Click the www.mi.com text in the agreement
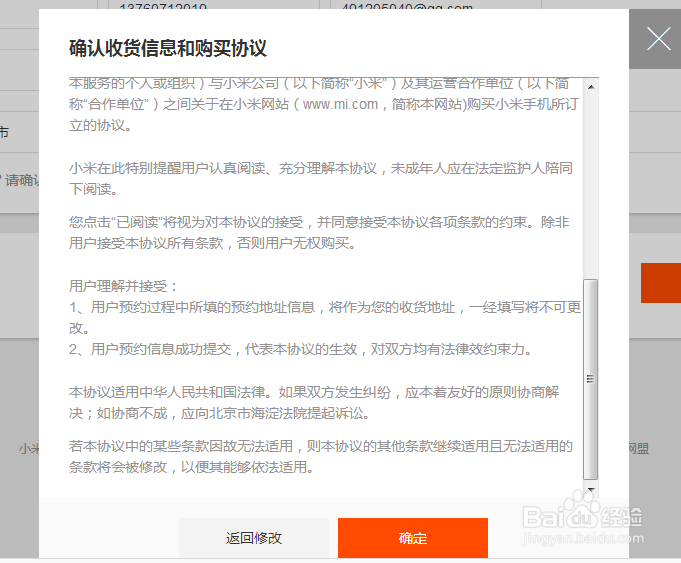681x563 pixels. 340,104
